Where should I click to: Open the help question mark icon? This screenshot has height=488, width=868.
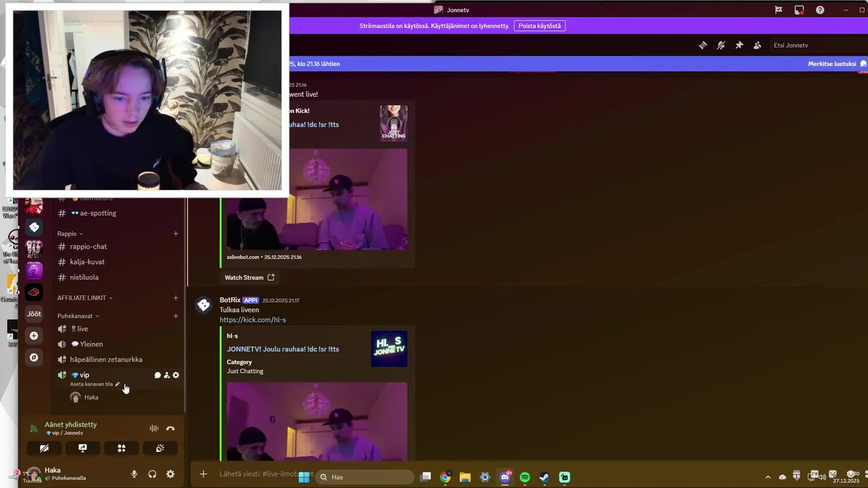[x=820, y=10]
